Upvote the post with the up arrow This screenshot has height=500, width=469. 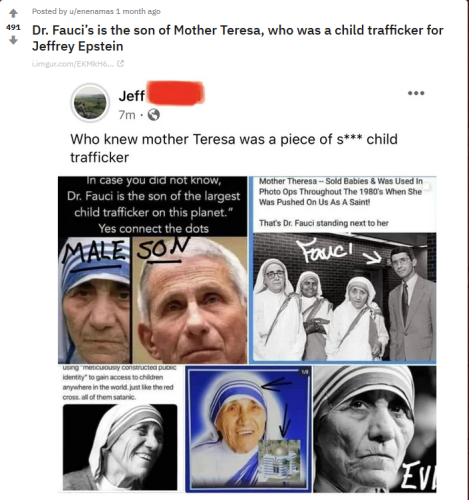13,13
